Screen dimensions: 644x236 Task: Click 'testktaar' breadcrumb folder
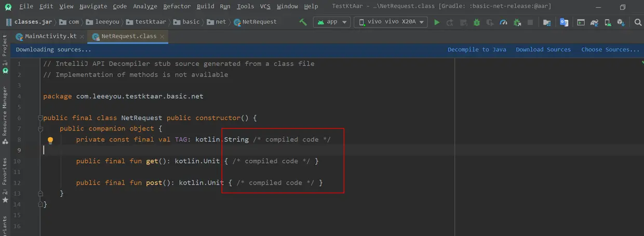coord(146,22)
